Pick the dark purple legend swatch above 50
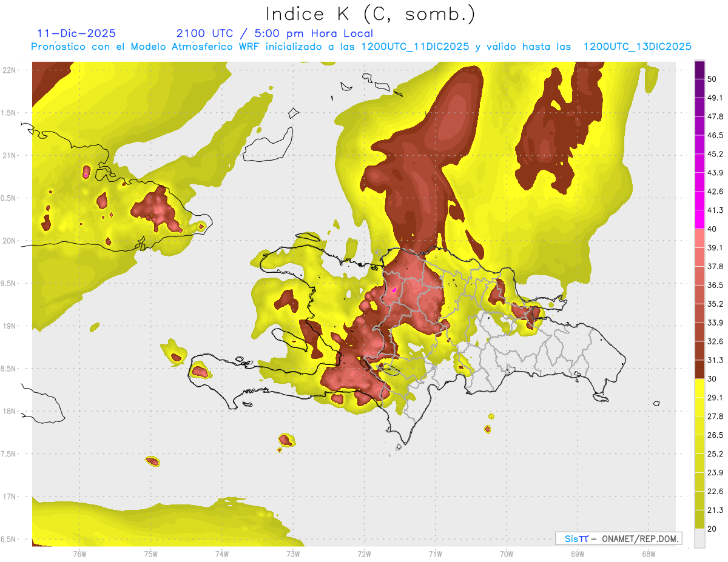The image size is (728, 562). (700, 70)
